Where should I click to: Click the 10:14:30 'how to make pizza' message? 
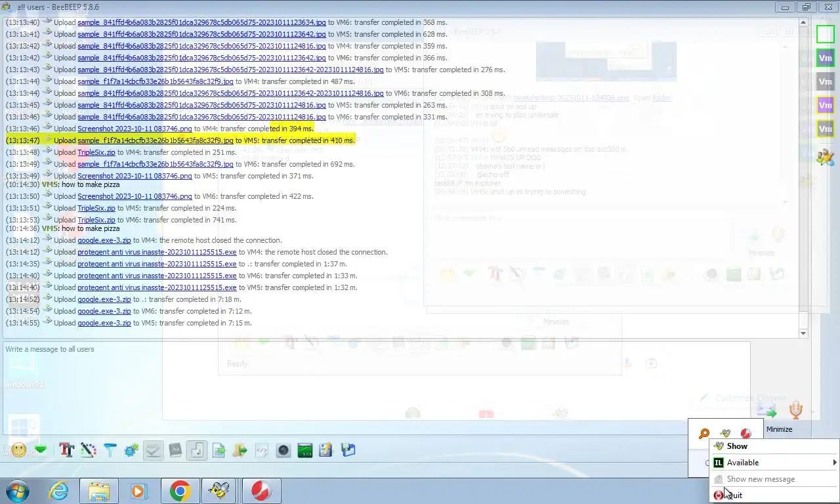pyautogui.click(x=91, y=184)
